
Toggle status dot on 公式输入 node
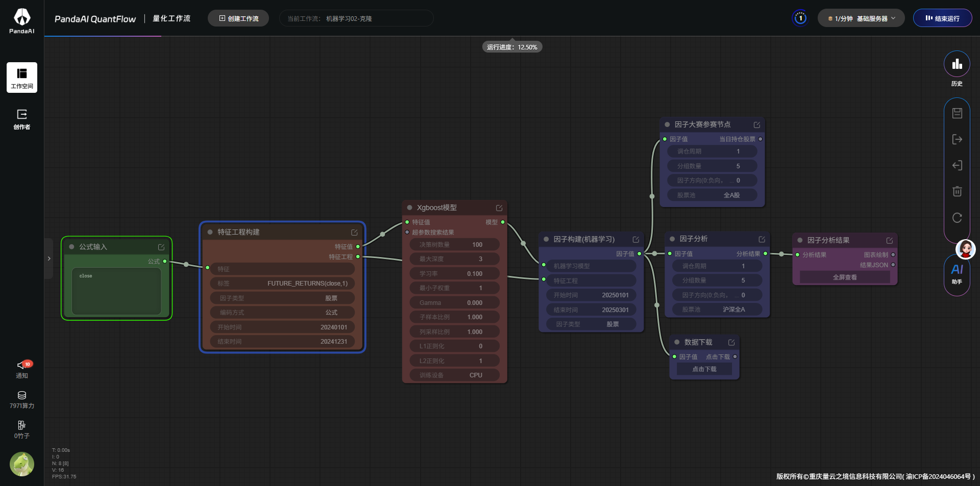tap(71, 247)
